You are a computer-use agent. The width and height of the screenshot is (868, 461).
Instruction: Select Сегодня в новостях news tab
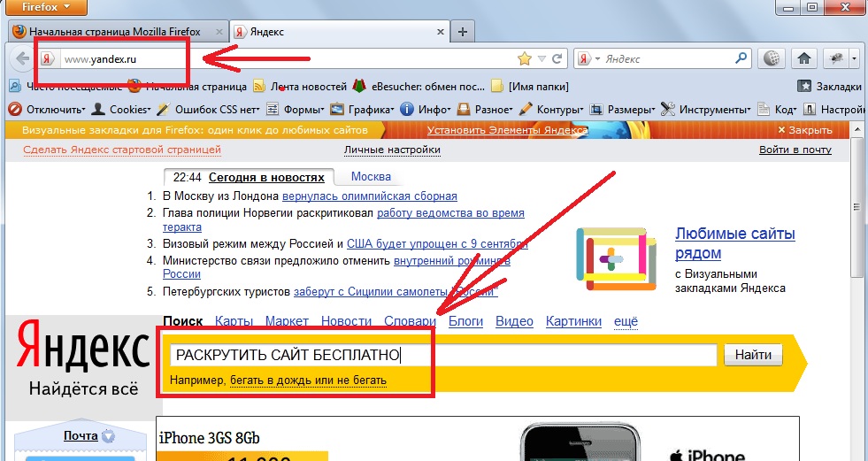pos(266,178)
